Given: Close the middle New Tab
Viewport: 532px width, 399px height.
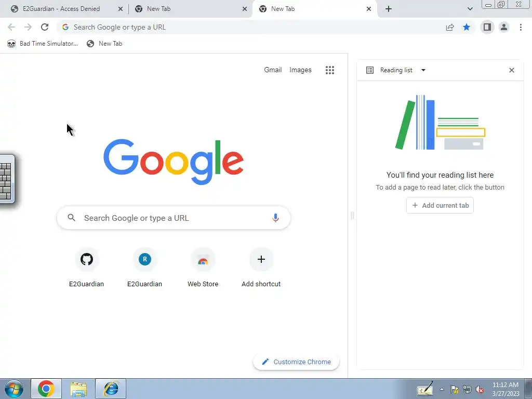Looking at the screenshot, I should [x=245, y=9].
